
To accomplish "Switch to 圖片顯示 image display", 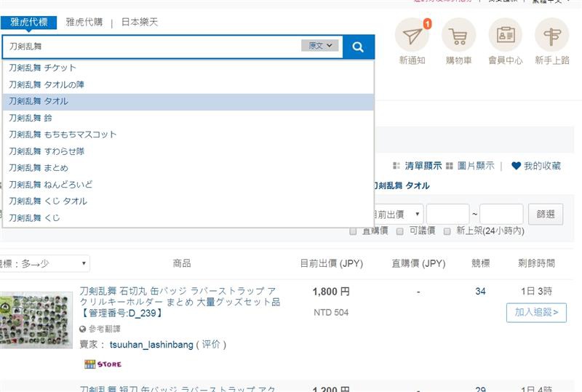I will 476,166.
